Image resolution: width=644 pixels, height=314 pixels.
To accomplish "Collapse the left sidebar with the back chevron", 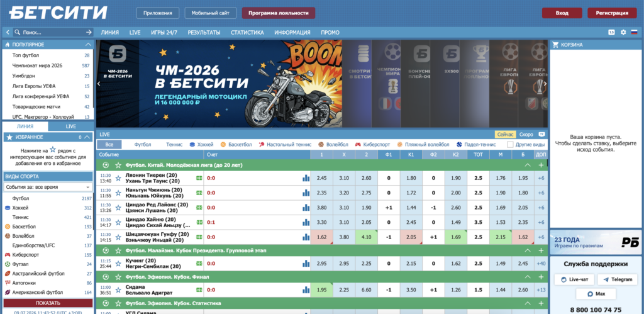I will tap(8, 32).
